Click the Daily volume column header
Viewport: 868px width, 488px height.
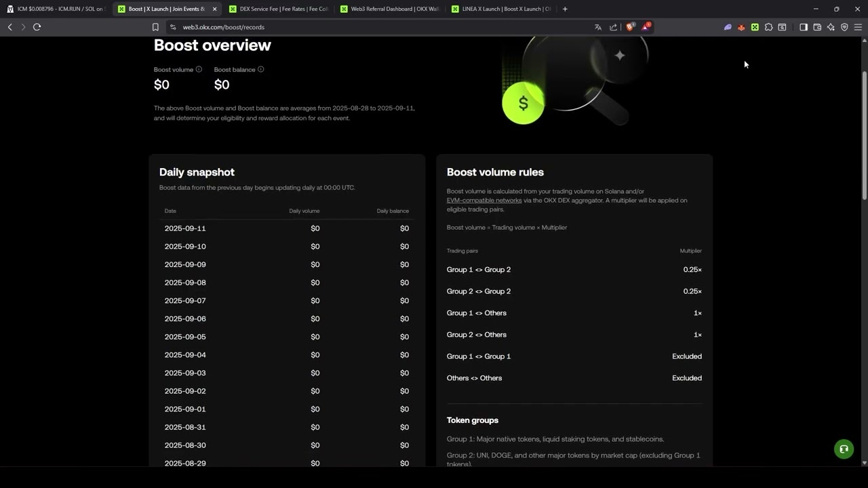304,211
